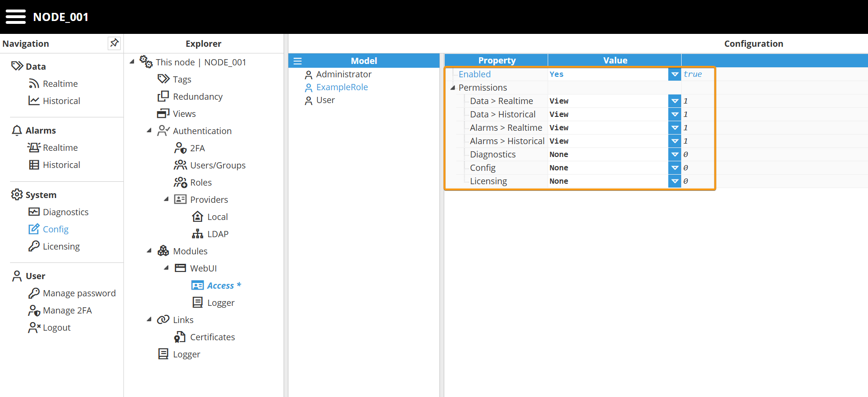Click the Redundancy icon in Explorer tree
Image resolution: width=868 pixels, height=397 pixels.
[x=163, y=96]
